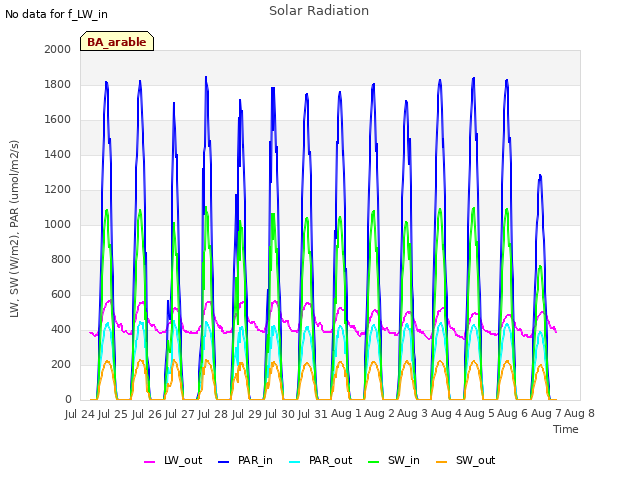The width and height of the screenshot is (640, 480).
Task: Click the 800 y-axis tick label
Action: (x=61, y=260)
